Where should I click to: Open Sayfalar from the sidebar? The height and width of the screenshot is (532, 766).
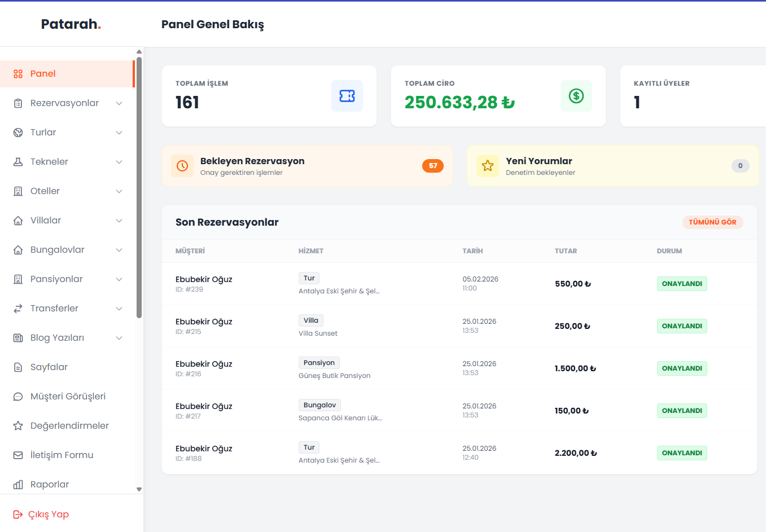49,367
